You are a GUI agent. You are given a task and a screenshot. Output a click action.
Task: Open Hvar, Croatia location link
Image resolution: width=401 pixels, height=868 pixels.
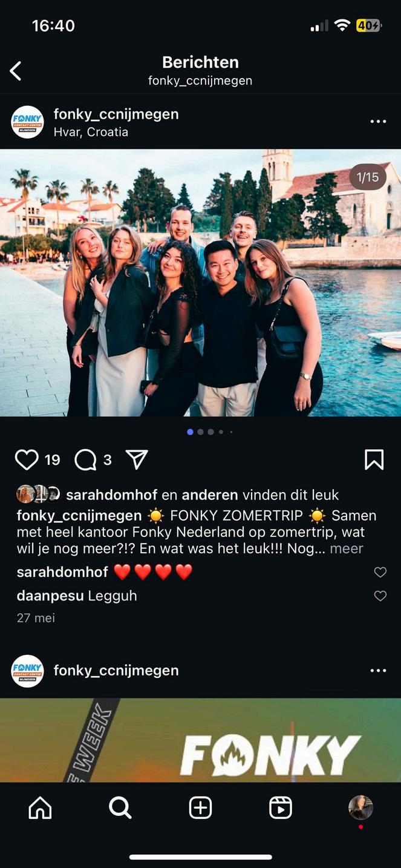[91, 132]
